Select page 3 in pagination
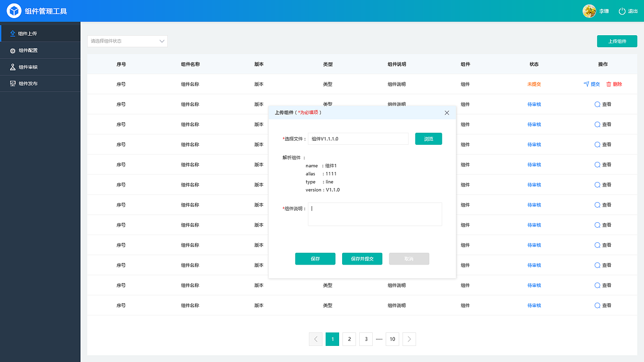 (366, 339)
